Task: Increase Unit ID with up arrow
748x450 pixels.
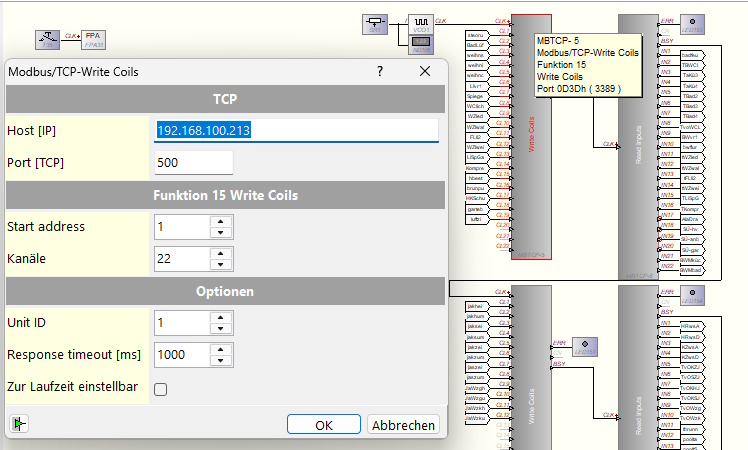Action: click(x=220, y=317)
